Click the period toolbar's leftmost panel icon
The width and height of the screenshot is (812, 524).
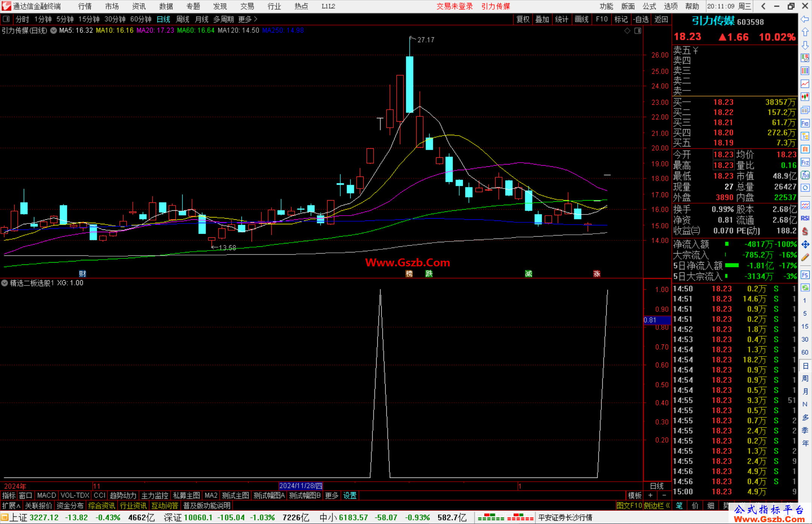[6, 19]
